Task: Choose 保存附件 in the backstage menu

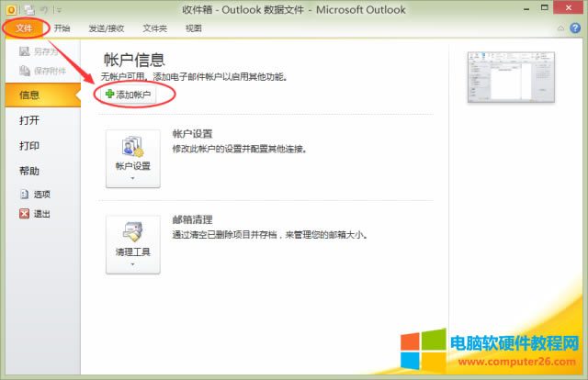Action: point(43,71)
